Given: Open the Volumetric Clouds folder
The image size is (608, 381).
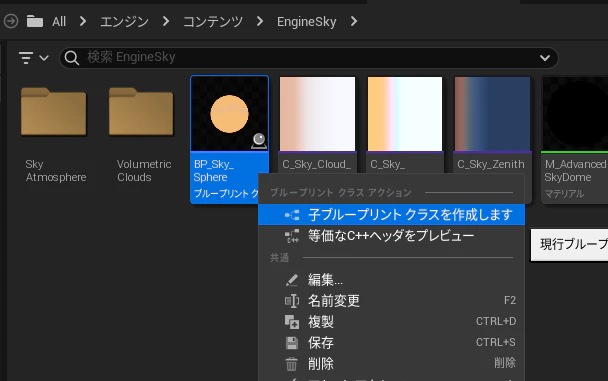Looking at the screenshot, I should pos(141,112).
